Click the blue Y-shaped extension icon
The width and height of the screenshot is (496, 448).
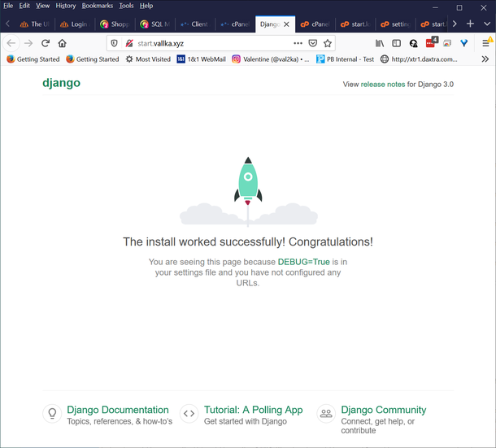(463, 43)
